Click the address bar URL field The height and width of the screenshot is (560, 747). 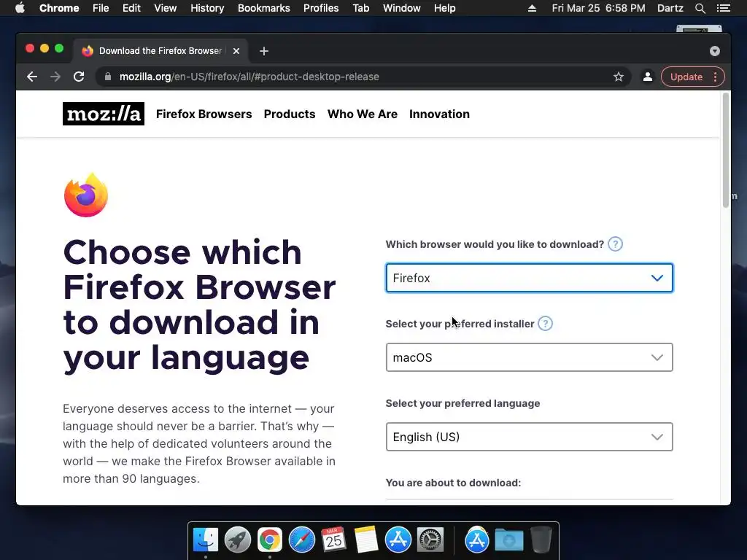click(362, 77)
